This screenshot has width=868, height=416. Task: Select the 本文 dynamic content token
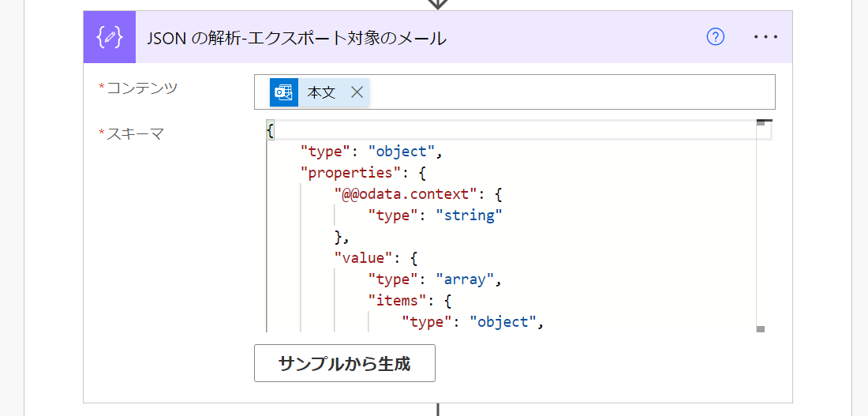[x=321, y=92]
